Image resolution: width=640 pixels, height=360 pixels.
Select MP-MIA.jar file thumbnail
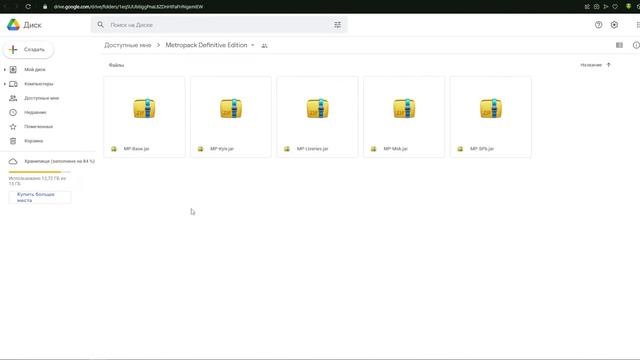(404, 109)
